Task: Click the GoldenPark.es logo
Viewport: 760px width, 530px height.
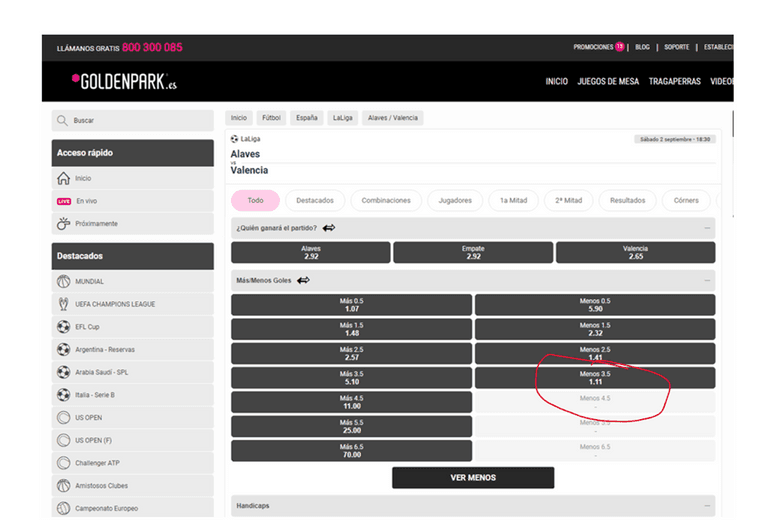Action: (x=125, y=81)
